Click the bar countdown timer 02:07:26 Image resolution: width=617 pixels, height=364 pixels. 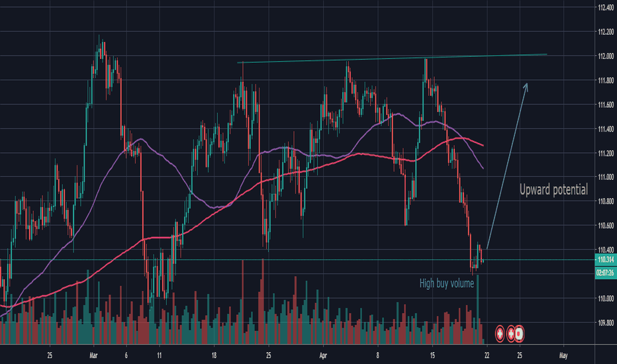606,272
